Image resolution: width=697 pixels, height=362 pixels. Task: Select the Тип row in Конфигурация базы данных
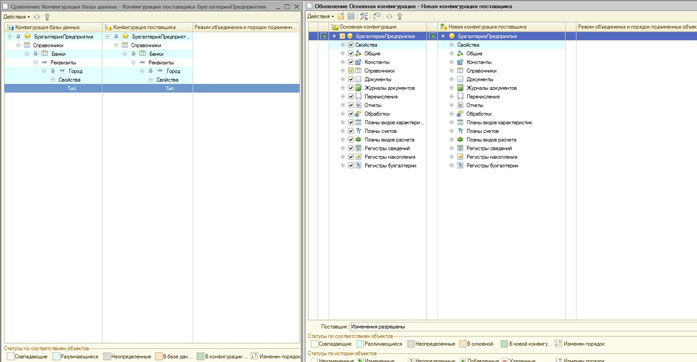coord(53,88)
